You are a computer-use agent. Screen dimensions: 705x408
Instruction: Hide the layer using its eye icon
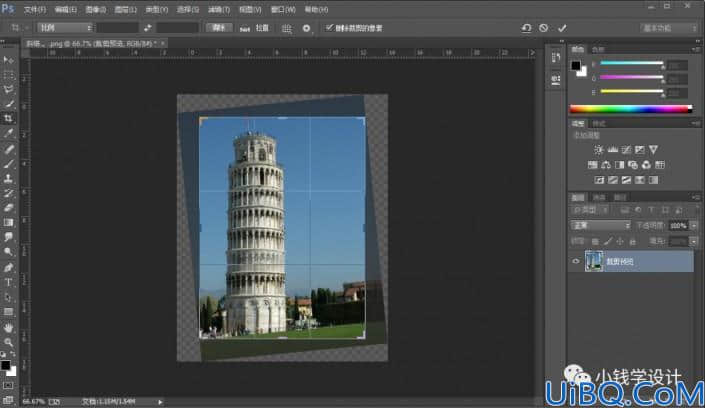click(576, 261)
